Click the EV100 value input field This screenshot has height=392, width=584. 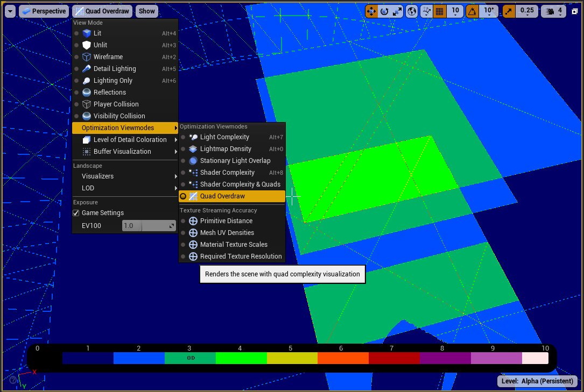tap(131, 225)
